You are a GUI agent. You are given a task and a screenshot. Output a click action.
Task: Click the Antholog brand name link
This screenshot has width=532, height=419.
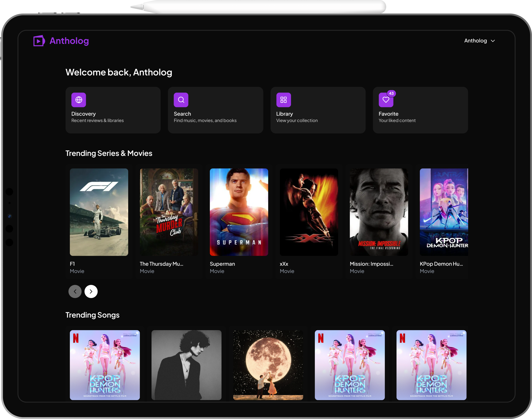[x=69, y=41]
